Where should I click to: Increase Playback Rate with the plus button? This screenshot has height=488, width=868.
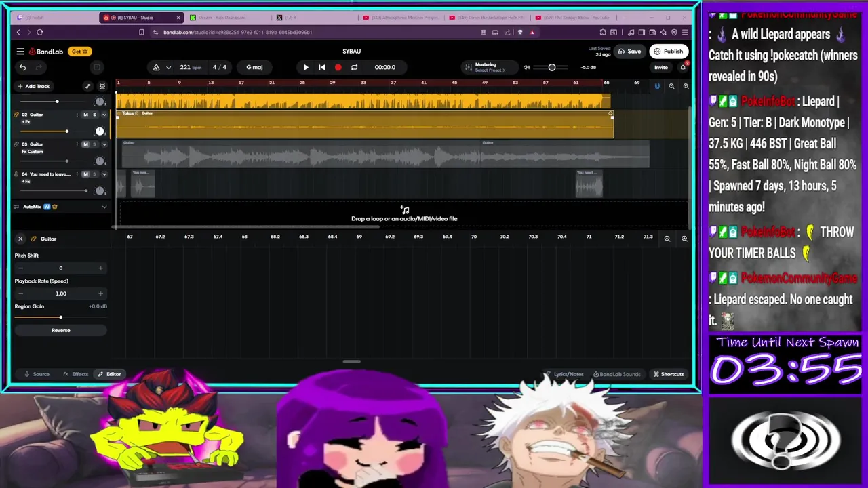[100, 293]
